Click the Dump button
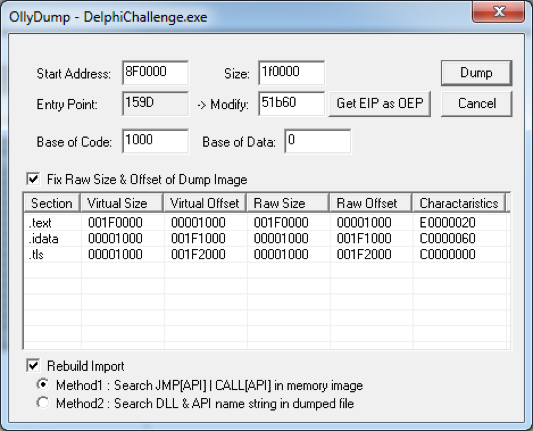The width and height of the screenshot is (533, 431). (476, 73)
